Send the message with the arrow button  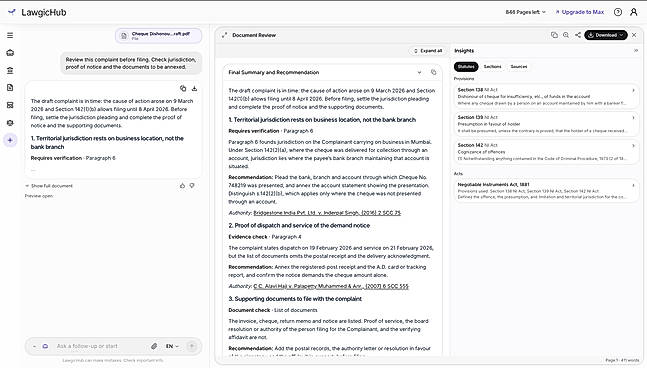coord(191,346)
